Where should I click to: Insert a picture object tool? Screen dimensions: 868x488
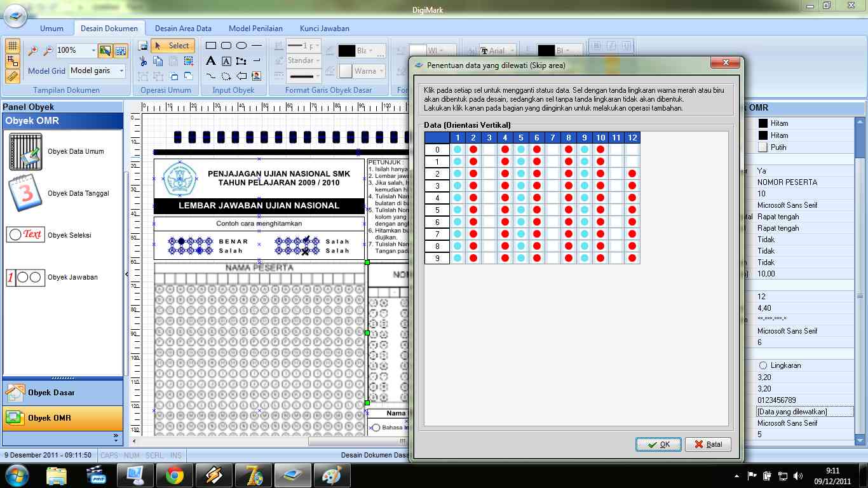pyautogui.click(x=257, y=76)
